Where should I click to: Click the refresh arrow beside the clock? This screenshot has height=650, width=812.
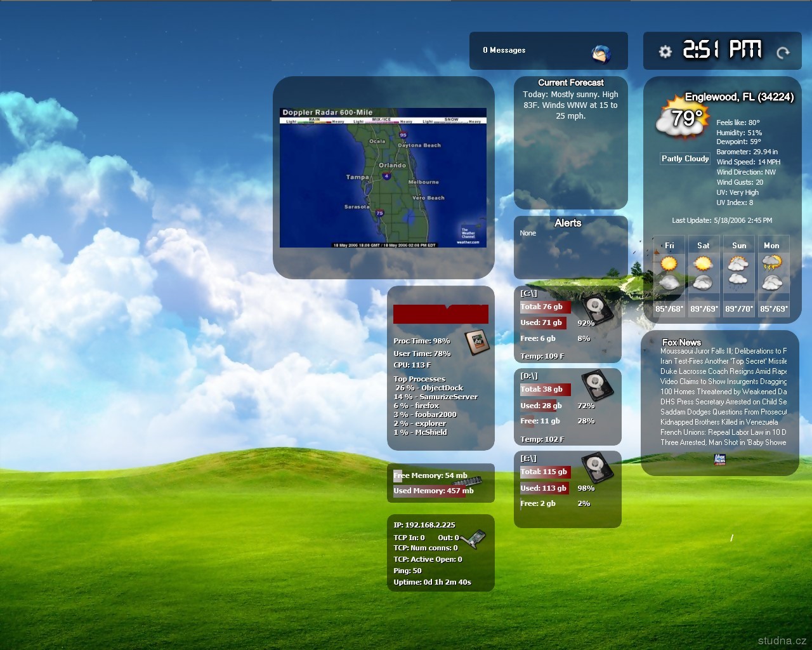point(783,52)
